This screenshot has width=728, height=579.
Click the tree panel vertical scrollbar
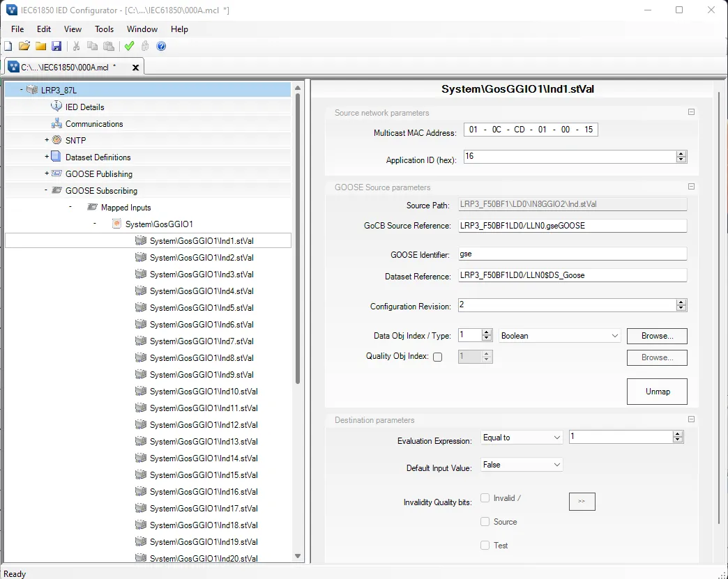coord(298,239)
